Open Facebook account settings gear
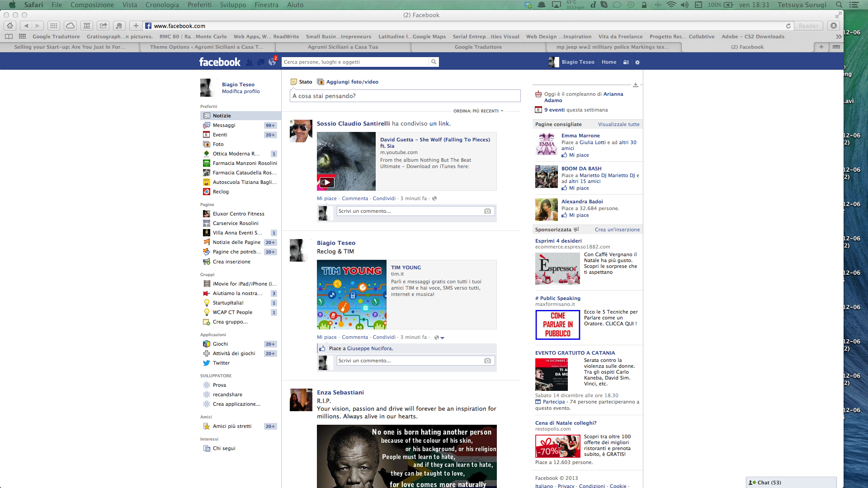Image resolution: width=868 pixels, height=488 pixels. [x=637, y=62]
